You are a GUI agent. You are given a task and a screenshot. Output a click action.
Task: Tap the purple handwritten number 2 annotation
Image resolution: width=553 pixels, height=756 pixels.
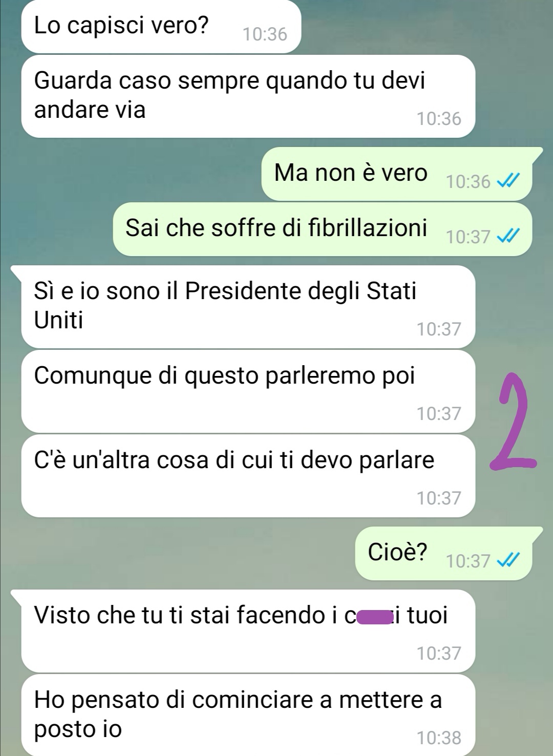coord(513,422)
